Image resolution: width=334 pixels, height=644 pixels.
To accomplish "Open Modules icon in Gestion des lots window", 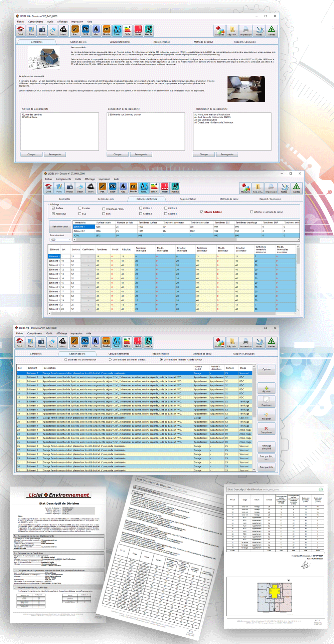I will tap(219, 342).
